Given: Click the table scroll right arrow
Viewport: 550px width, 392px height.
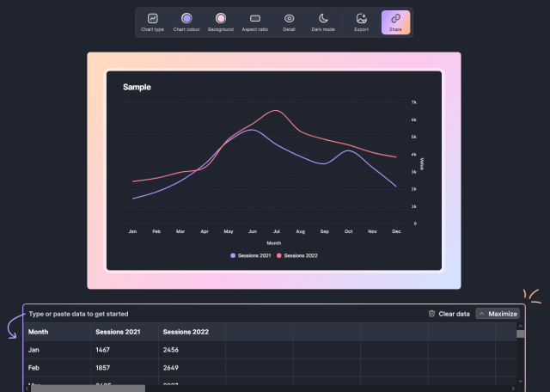Looking at the screenshot, I should pos(513,389).
